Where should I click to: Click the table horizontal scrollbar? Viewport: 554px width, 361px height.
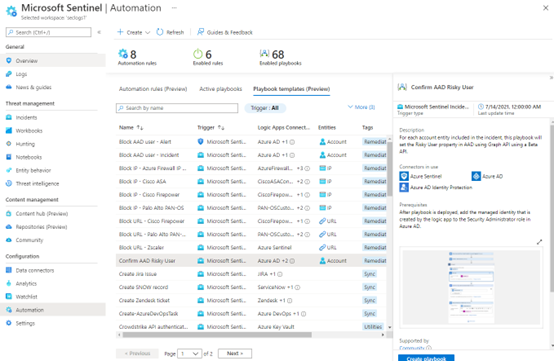(x=217, y=335)
